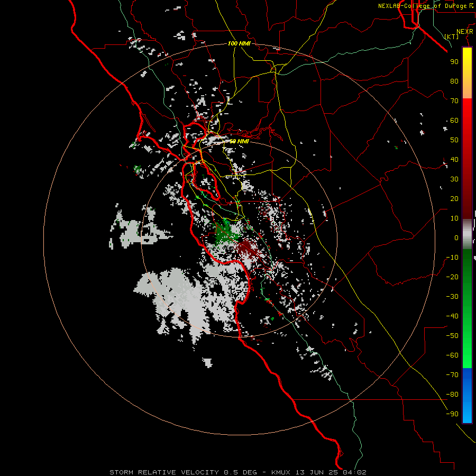476x476 pixels.
Task: Click the -20 value on the velocity scale
Action: 452,277
